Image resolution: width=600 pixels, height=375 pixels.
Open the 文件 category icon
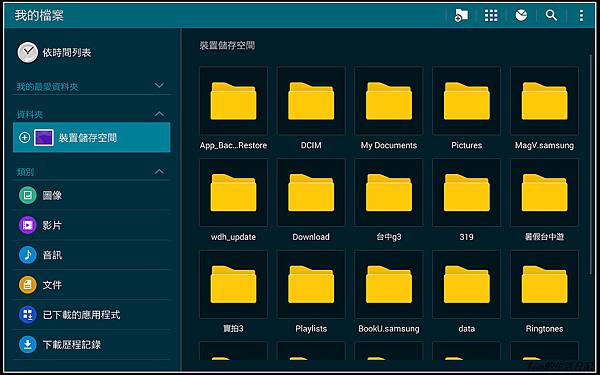tap(28, 285)
